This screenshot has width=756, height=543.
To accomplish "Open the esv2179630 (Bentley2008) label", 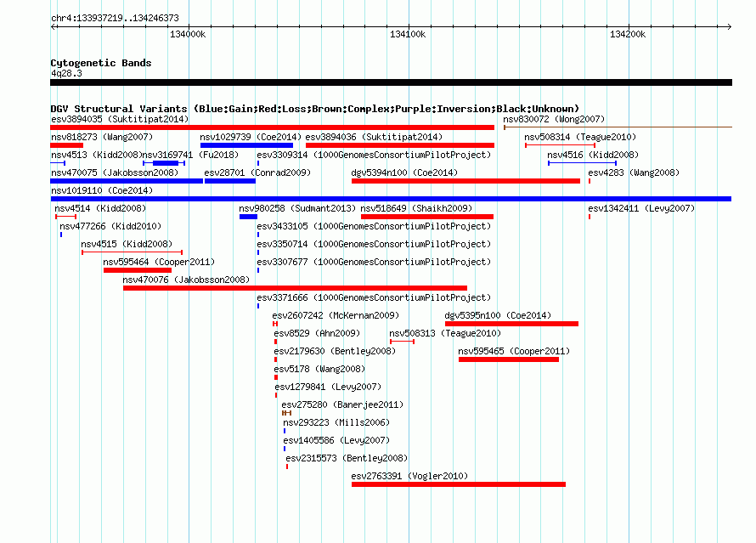I will coord(335,351).
